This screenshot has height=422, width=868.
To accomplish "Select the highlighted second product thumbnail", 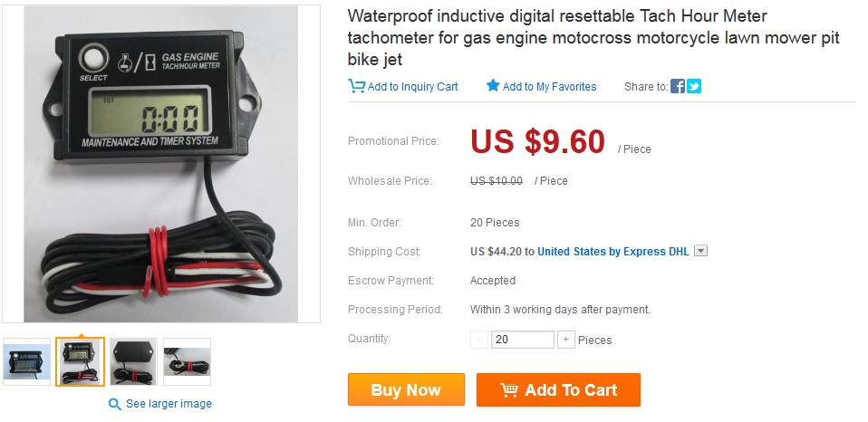I will coord(80,362).
